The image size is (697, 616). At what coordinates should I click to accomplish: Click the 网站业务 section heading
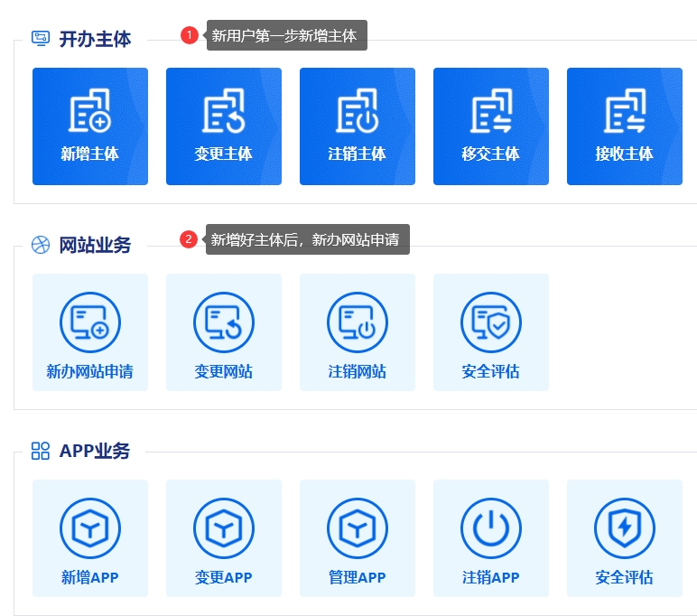[x=95, y=245]
